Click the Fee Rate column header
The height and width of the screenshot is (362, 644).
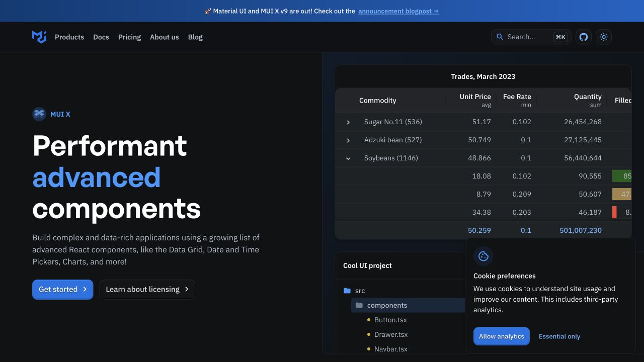pos(517,100)
